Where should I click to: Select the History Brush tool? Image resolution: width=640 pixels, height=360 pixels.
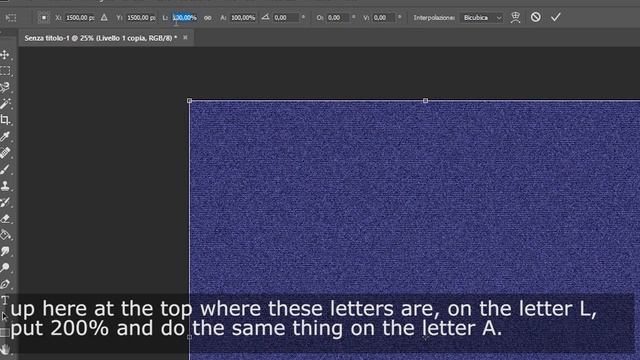pyautogui.click(x=5, y=202)
